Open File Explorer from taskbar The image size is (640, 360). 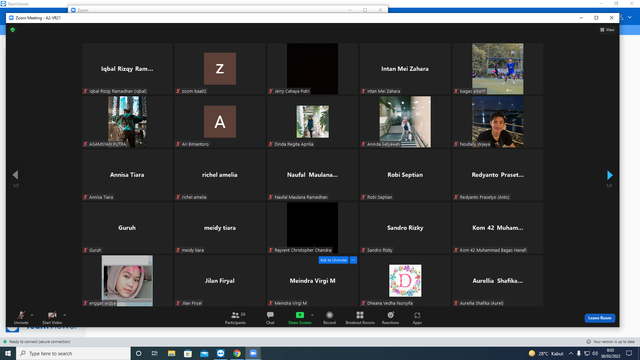point(171,353)
